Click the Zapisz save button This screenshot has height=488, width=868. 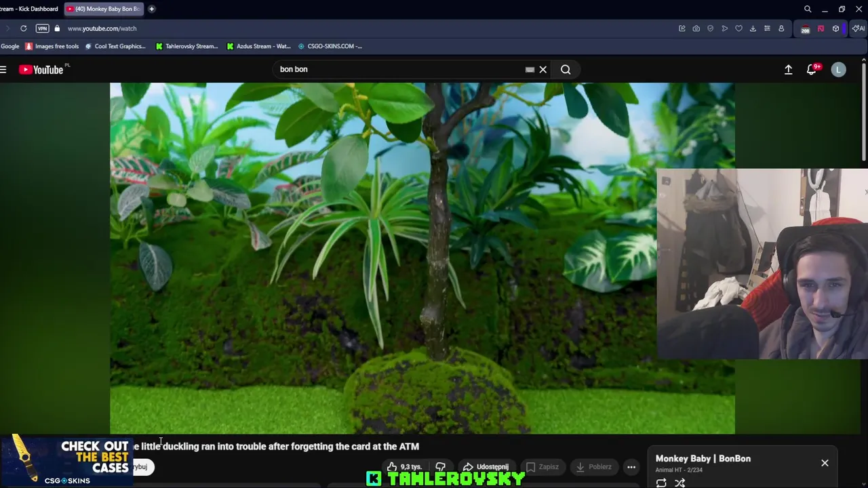coord(542,467)
